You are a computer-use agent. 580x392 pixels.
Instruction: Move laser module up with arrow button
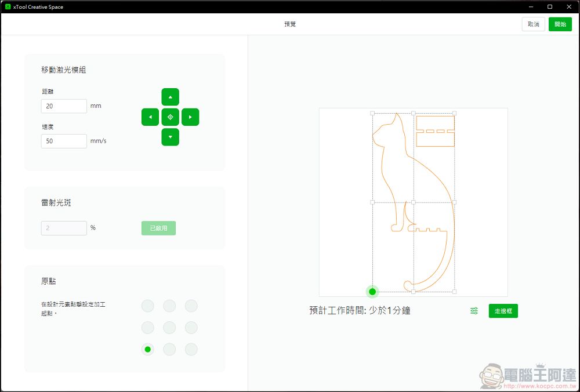[170, 97]
